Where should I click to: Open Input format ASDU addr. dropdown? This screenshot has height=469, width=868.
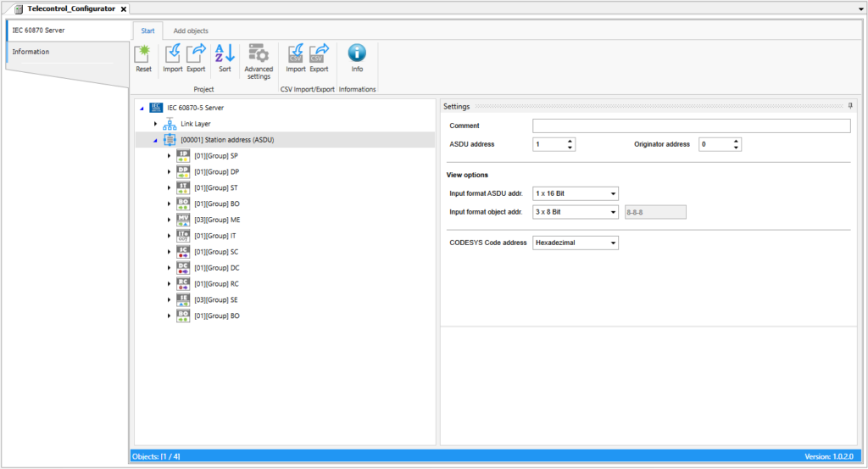(x=576, y=193)
